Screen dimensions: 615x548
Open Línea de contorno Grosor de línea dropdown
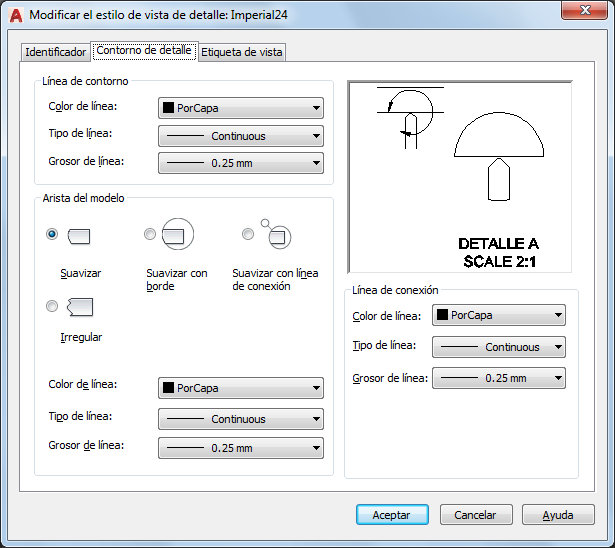[x=241, y=163]
